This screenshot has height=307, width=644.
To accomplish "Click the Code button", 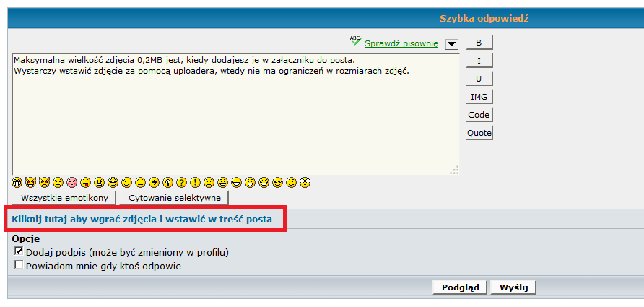I will (x=479, y=115).
